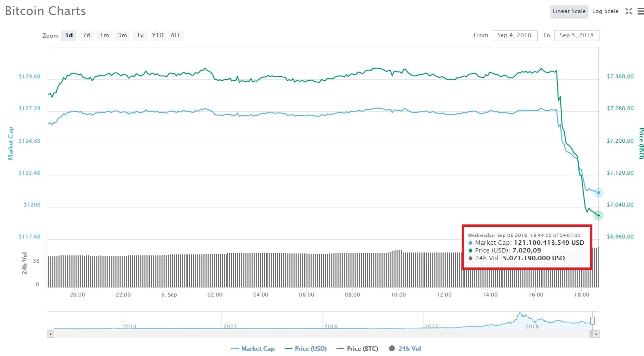Switch to Linear Scale
The width and height of the screenshot is (644, 356).
click(x=569, y=11)
